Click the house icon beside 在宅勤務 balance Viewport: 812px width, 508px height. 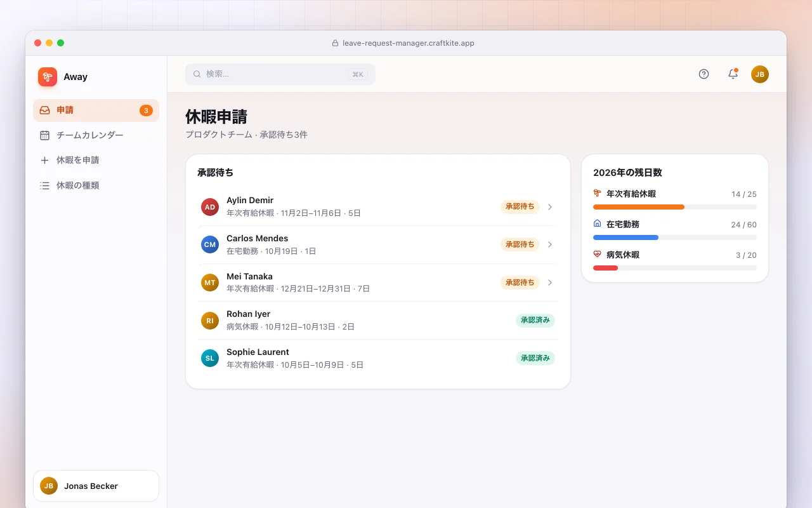point(597,224)
